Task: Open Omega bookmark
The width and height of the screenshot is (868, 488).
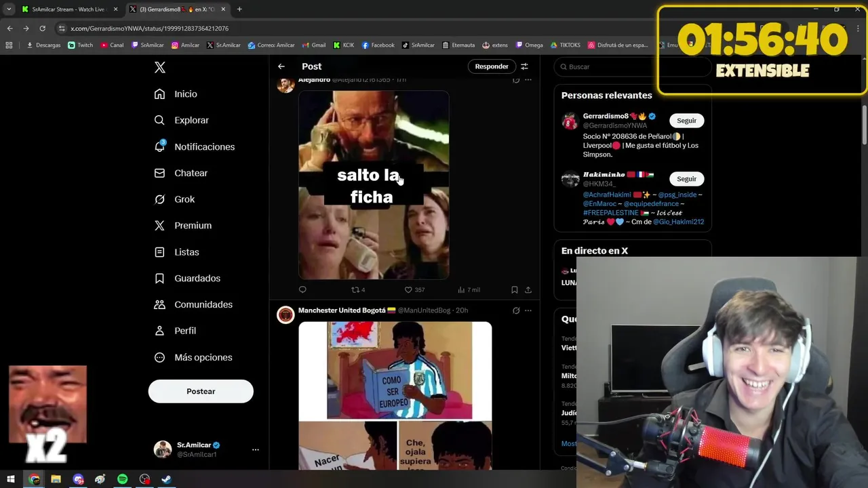Action: (529, 45)
